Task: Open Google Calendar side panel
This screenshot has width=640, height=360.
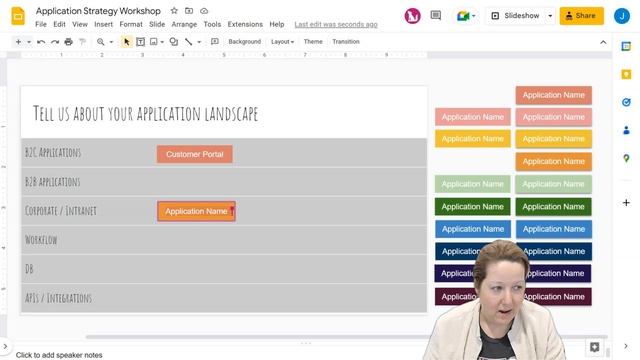Action: [626, 47]
